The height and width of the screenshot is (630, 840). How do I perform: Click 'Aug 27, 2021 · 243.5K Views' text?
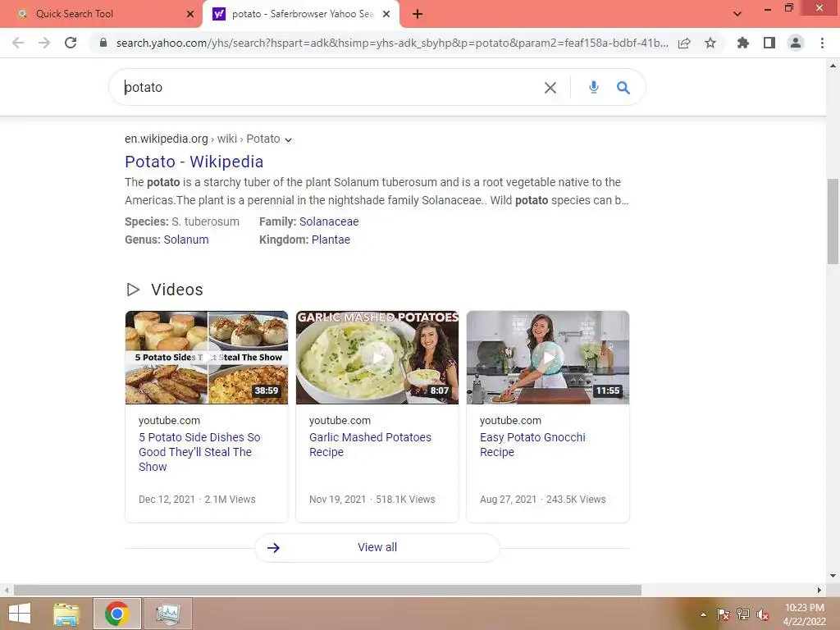543,500
